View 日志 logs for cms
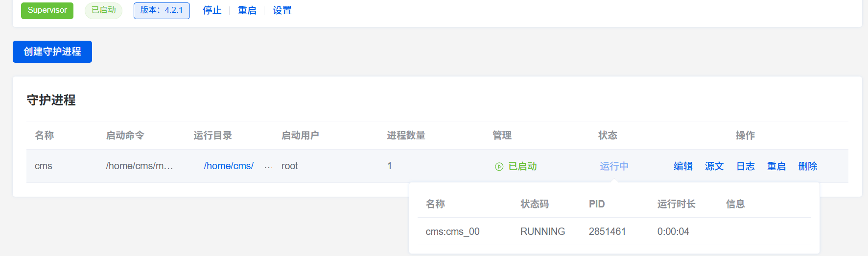The image size is (868, 256). point(745,166)
